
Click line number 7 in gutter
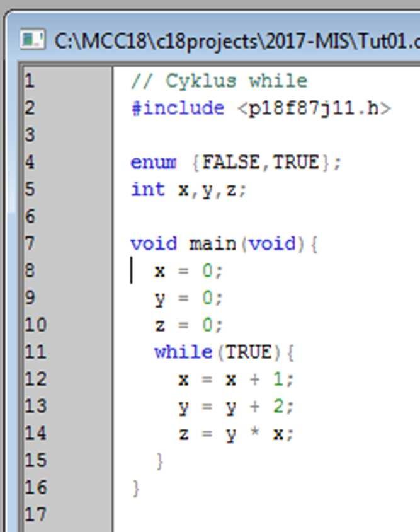pyautogui.click(x=30, y=243)
